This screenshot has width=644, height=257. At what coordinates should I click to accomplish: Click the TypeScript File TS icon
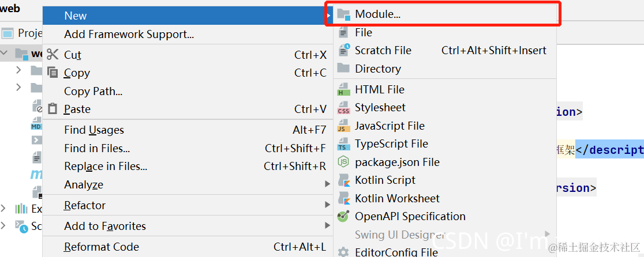pos(343,144)
